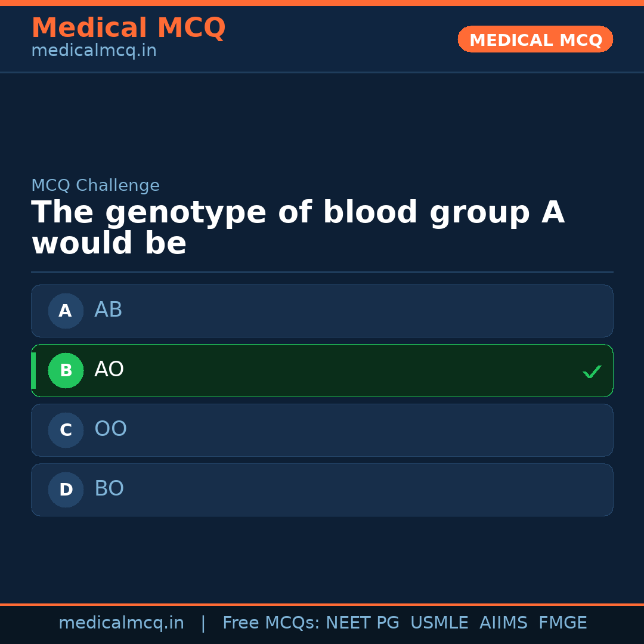644x644 pixels.
Task: Click the Medical MCQ logo text
Action: point(128,27)
